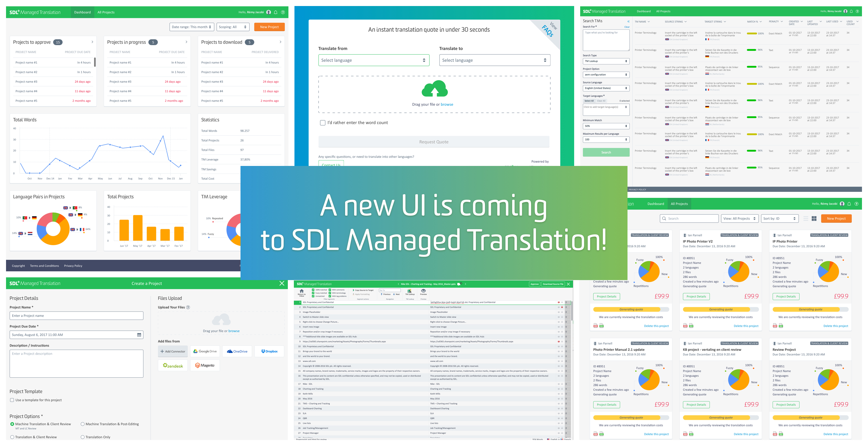The image size is (868, 446).
Task: Open the 'View: All Projects' dropdown
Action: tap(740, 218)
